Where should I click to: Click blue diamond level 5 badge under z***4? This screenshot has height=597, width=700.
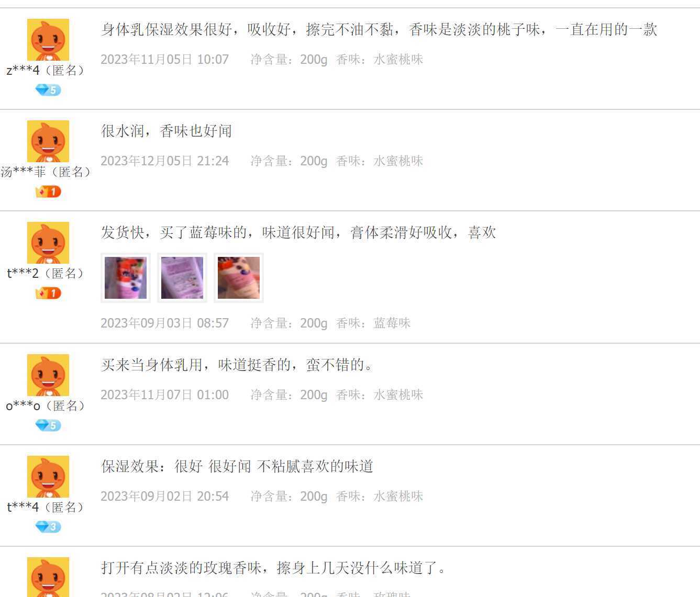click(48, 90)
